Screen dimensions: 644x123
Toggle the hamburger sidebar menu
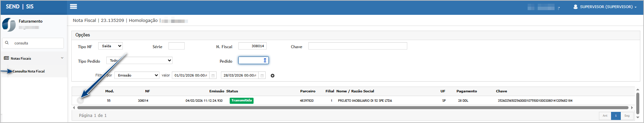pos(73,6)
